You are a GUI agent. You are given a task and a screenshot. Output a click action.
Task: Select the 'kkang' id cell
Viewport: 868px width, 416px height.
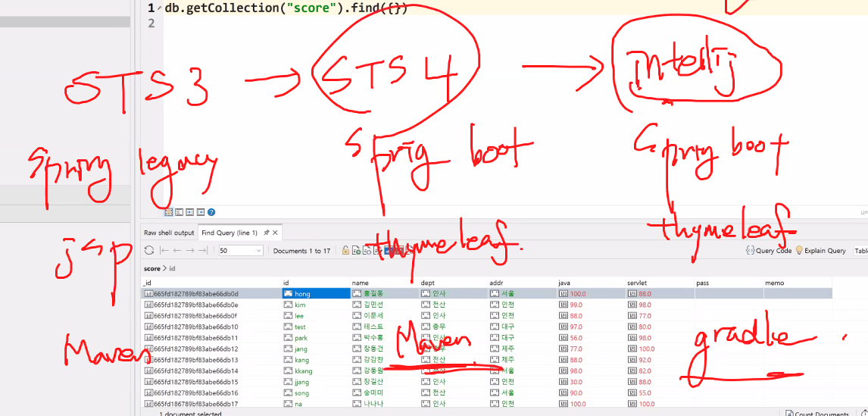click(x=316, y=371)
